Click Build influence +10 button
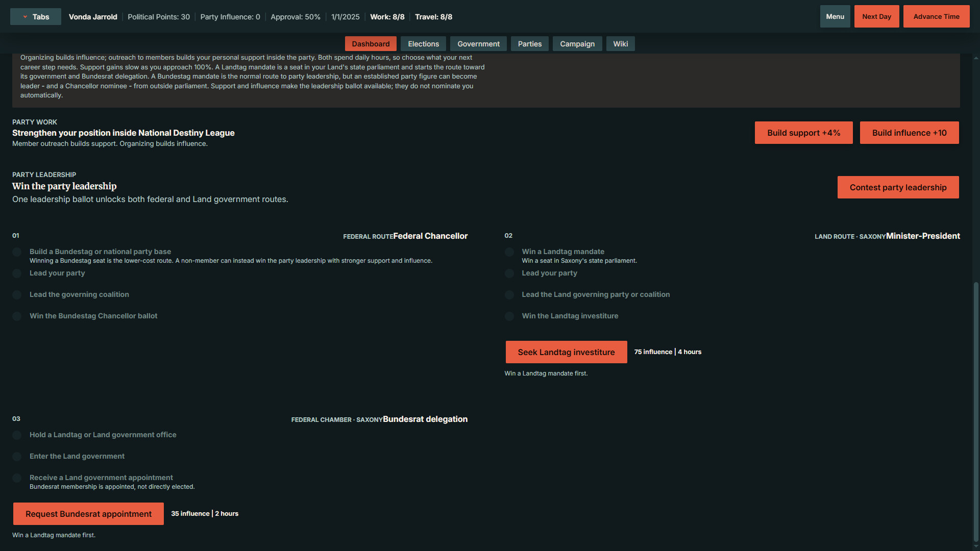The height and width of the screenshot is (551, 980). click(x=909, y=133)
